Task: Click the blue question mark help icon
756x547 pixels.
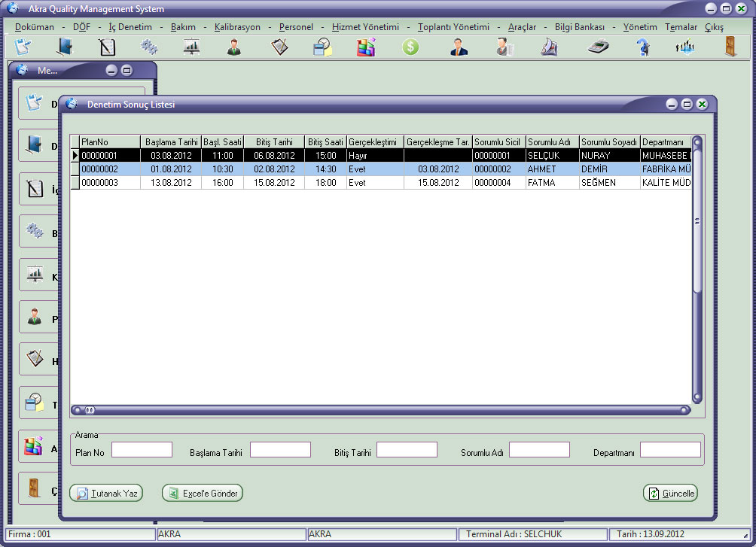Action: pyautogui.click(x=643, y=47)
